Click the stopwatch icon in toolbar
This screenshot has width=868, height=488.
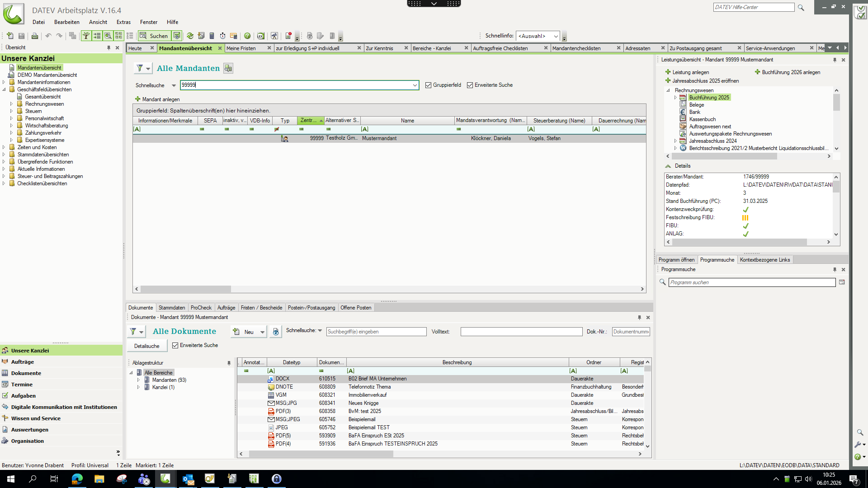click(x=222, y=36)
